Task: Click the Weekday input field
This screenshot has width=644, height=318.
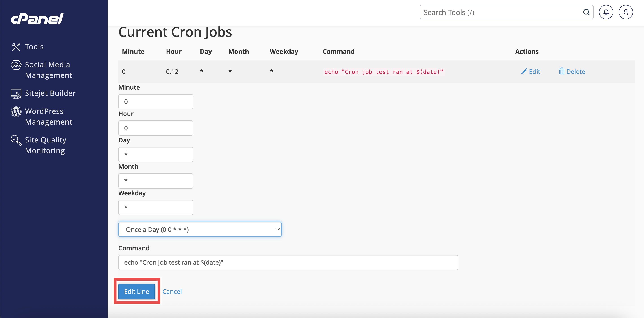Action: tap(156, 207)
